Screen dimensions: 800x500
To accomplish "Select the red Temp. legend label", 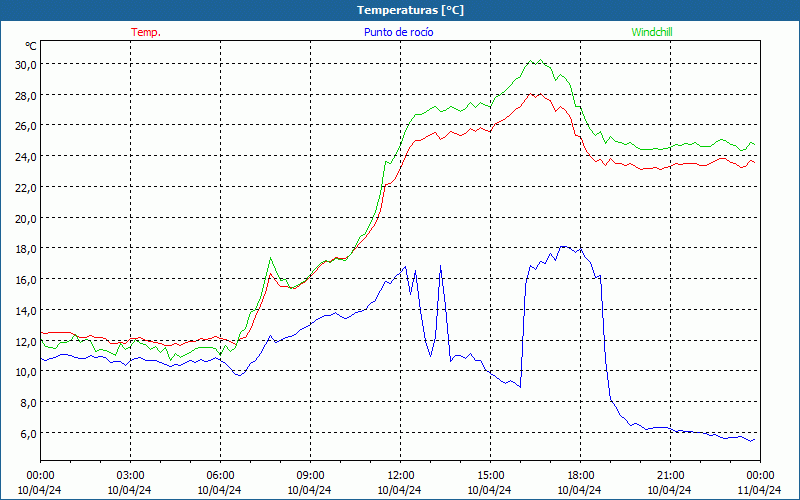I will pos(146,32).
